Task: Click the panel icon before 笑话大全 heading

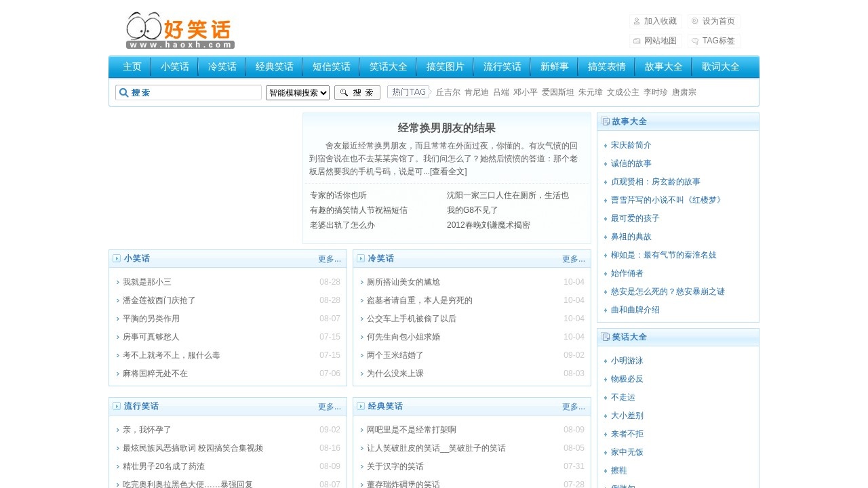Action: point(605,337)
